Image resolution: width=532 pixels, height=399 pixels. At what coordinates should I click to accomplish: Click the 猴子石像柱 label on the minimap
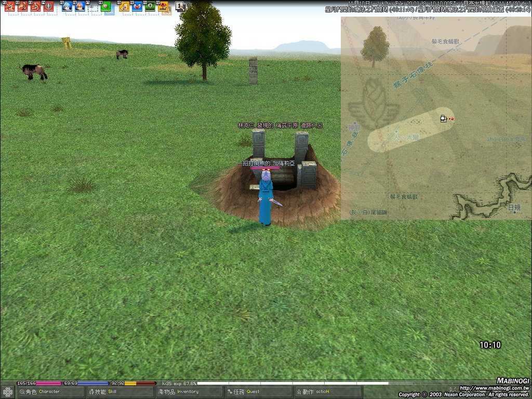pos(413,75)
